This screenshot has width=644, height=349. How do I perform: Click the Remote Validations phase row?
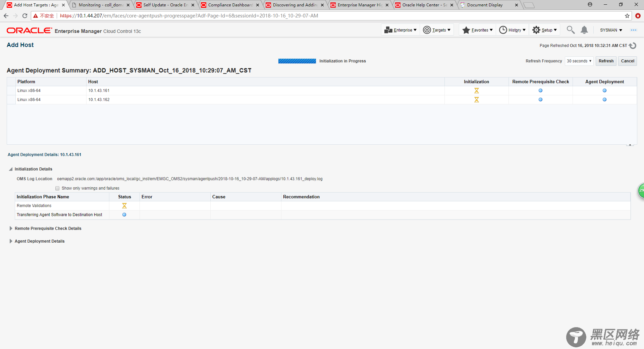click(323, 206)
